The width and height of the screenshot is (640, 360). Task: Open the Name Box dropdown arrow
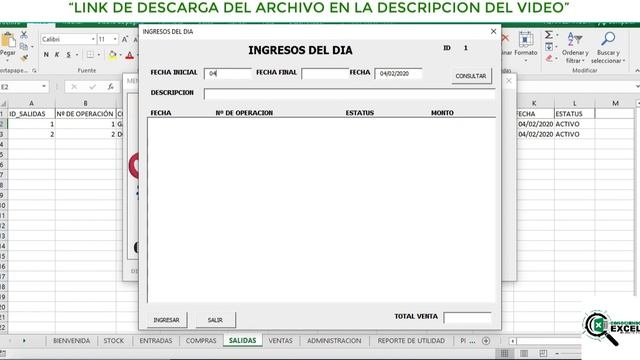point(44,87)
